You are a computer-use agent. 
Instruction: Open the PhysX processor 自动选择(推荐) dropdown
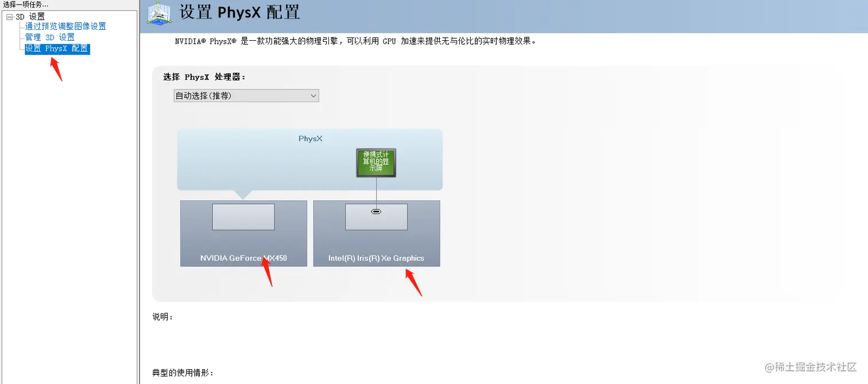246,96
